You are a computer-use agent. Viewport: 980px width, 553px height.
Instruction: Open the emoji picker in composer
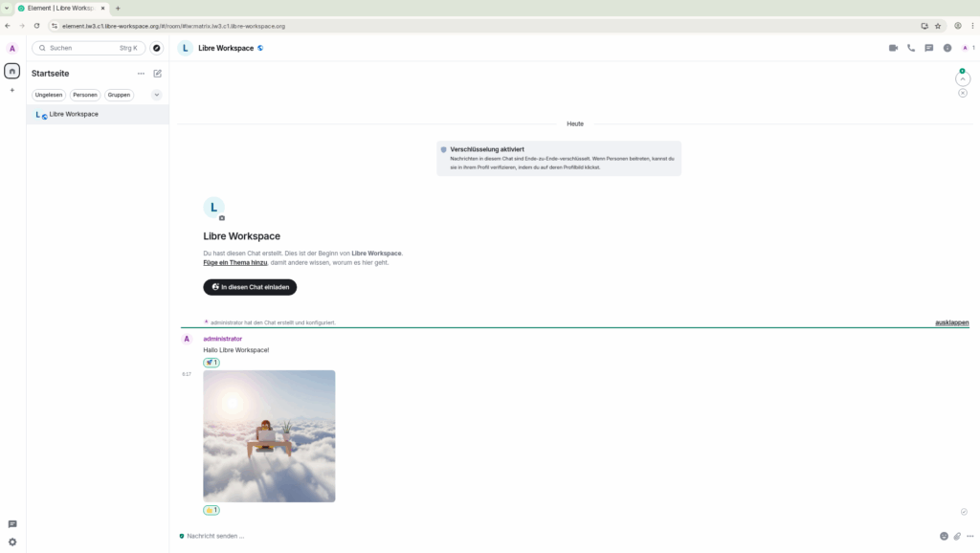point(944,536)
